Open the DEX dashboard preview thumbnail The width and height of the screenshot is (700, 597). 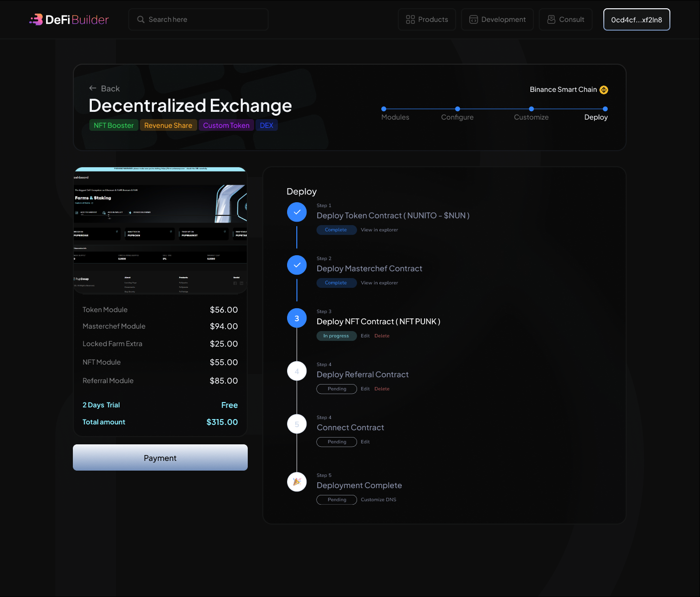(160, 230)
